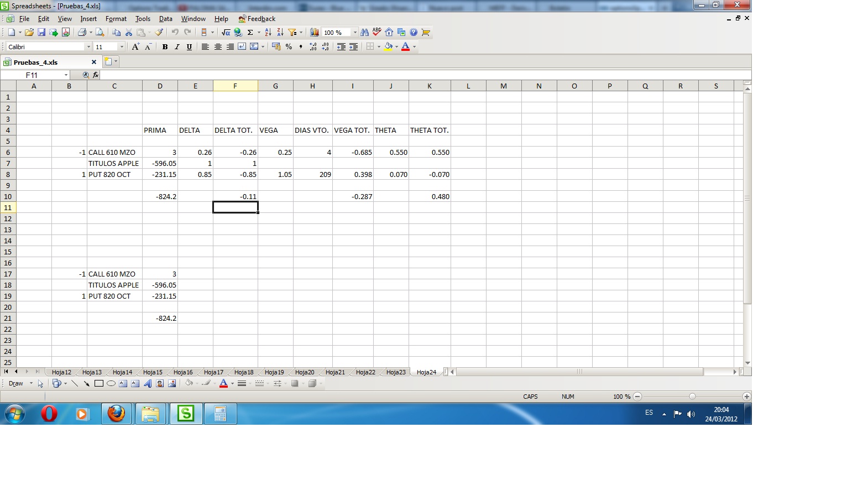Sort the data descending Z to A
Image resolution: width=868 pixels, height=490 pixels.
tap(280, 33)
